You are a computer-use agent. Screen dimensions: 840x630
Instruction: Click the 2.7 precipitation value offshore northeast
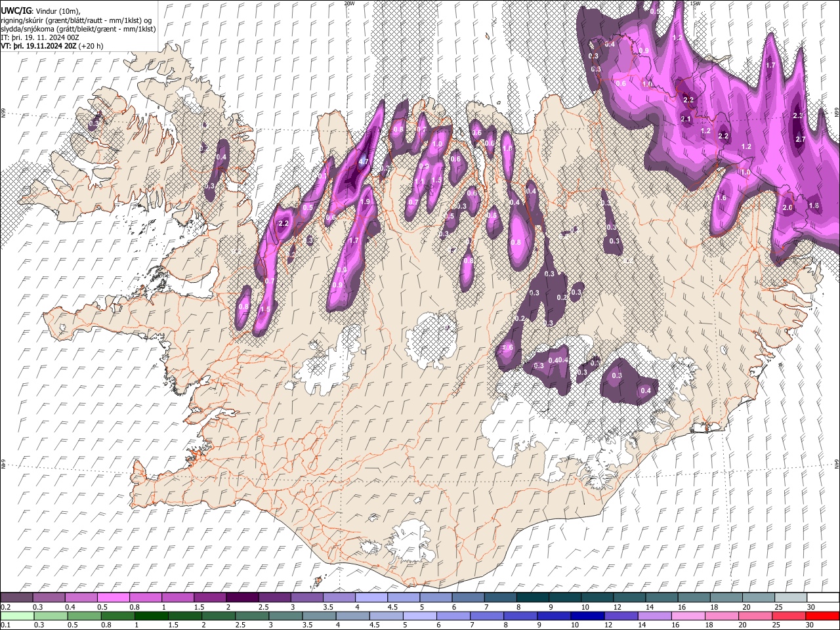tap(800, 139)
